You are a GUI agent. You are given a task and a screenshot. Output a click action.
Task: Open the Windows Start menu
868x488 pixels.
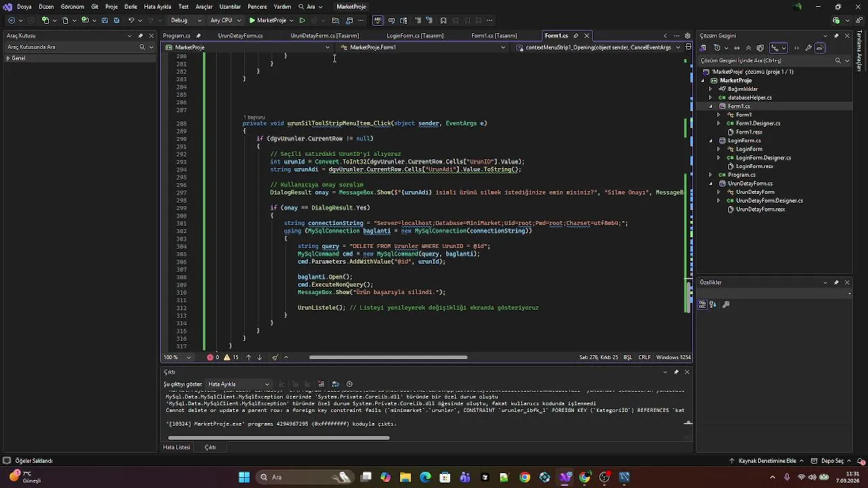click(x=244, y=477)
